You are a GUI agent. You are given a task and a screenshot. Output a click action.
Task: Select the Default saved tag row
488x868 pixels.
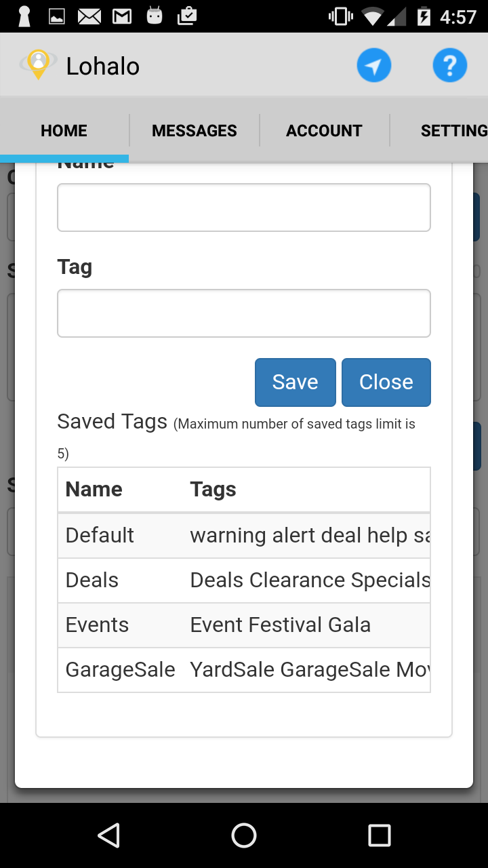coord(244,536)
